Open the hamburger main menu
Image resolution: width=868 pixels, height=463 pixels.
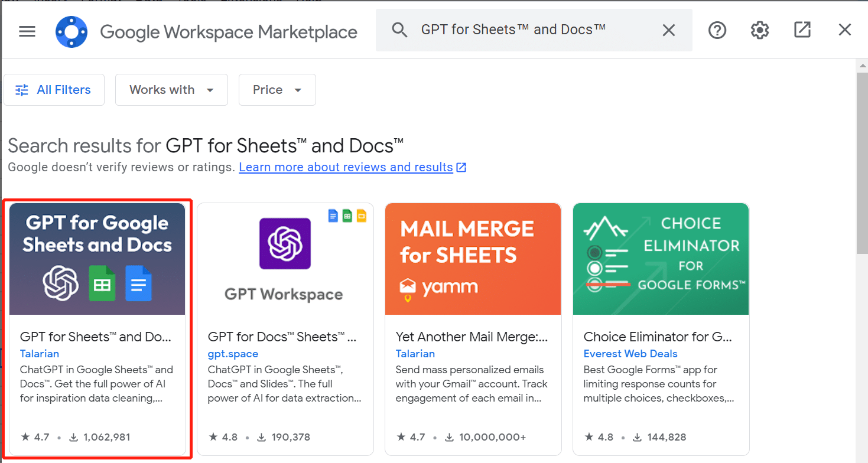coord(27,31)
